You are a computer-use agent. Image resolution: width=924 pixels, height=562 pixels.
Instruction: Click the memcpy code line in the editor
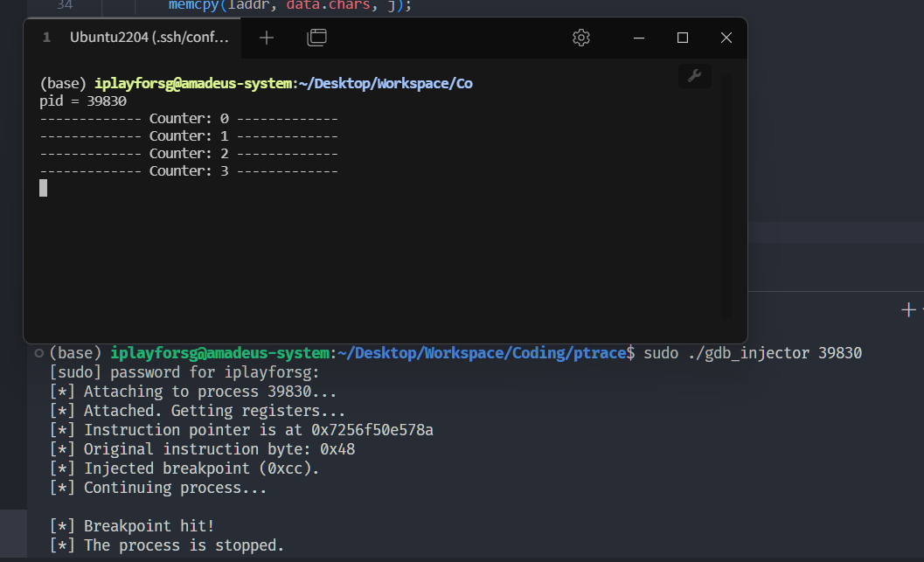(290, 6)
